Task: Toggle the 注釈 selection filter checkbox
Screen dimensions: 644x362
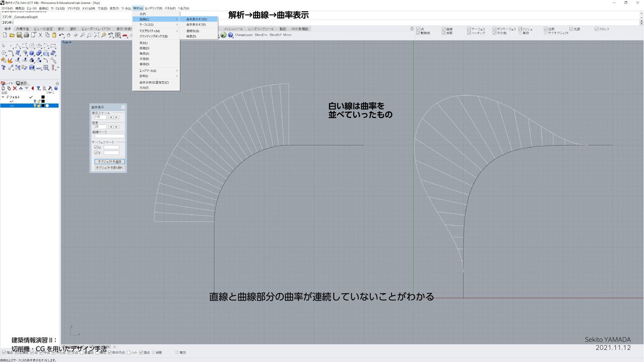Action: [x=546, y=28]
